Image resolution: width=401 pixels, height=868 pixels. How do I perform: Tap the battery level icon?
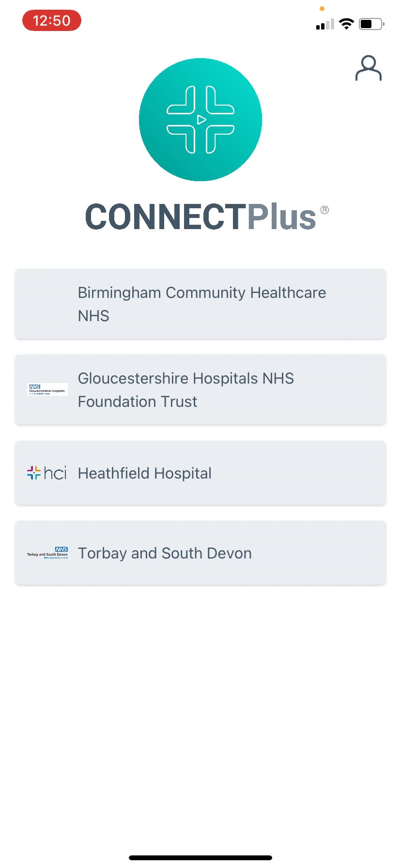[x=371, y=24]
